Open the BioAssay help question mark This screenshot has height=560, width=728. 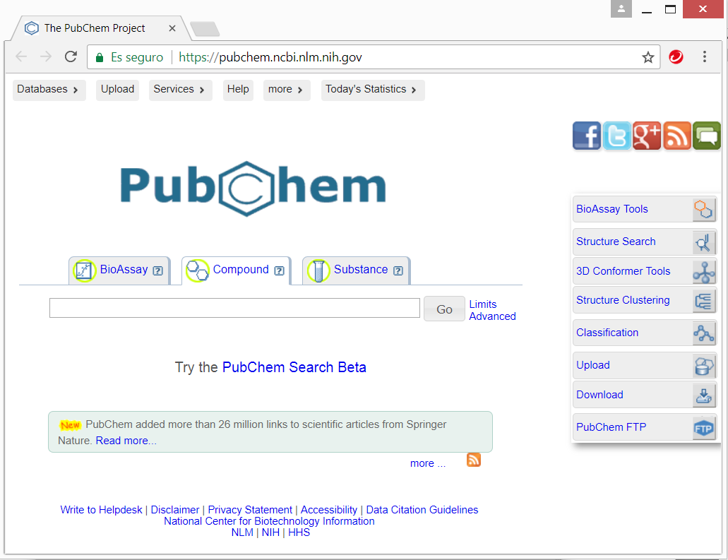pos(158,270)
